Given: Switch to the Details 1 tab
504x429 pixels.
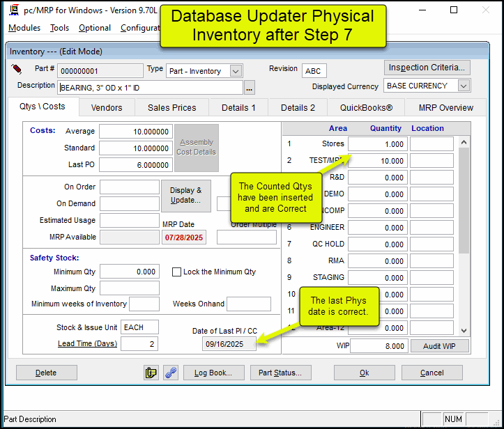Looking at the screenshot, I should pos(238,107).
